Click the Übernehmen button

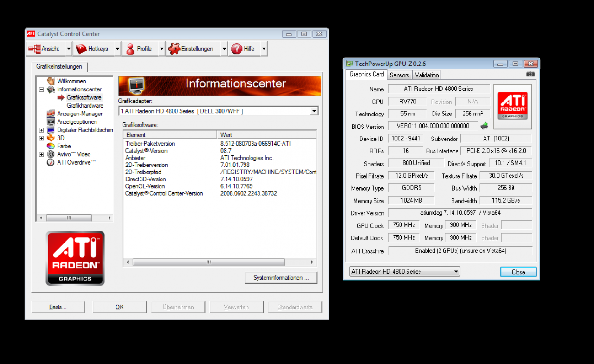[x=178, y=307]
